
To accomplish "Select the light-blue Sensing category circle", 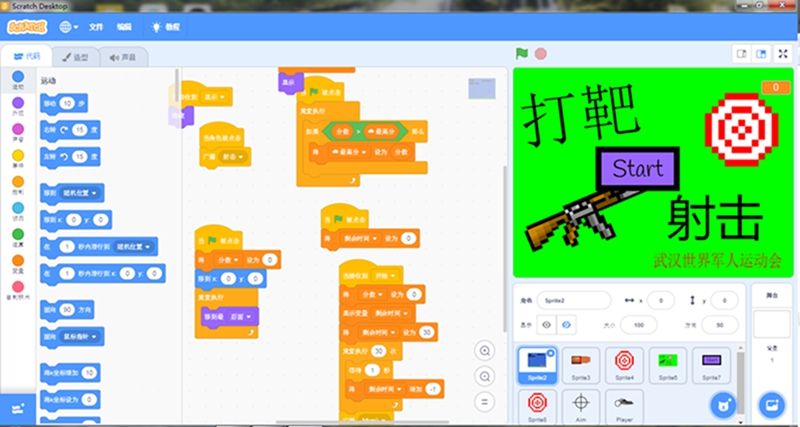I will tap(18, 208).
